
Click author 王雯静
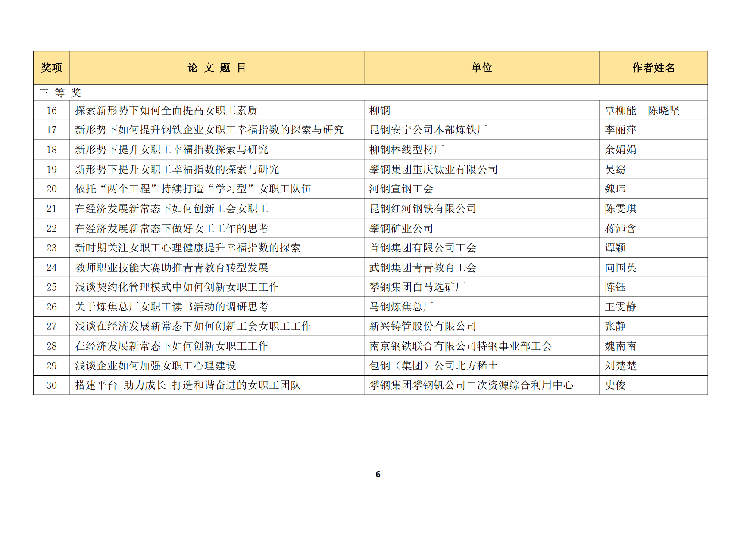pos(620,307)
